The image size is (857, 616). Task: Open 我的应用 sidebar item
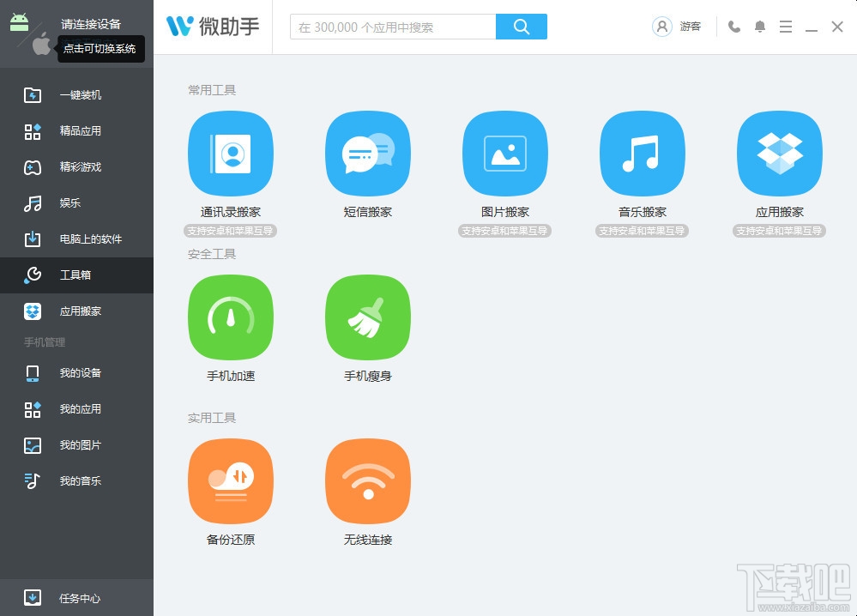[x=76, y=409]
